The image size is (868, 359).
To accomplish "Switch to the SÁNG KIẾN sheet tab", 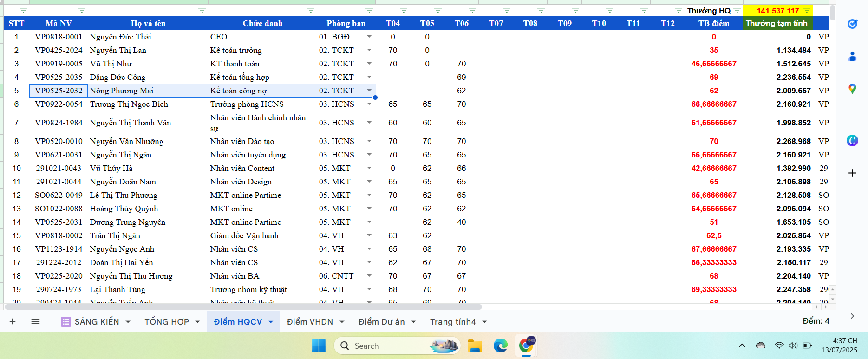I will (97, 322).
